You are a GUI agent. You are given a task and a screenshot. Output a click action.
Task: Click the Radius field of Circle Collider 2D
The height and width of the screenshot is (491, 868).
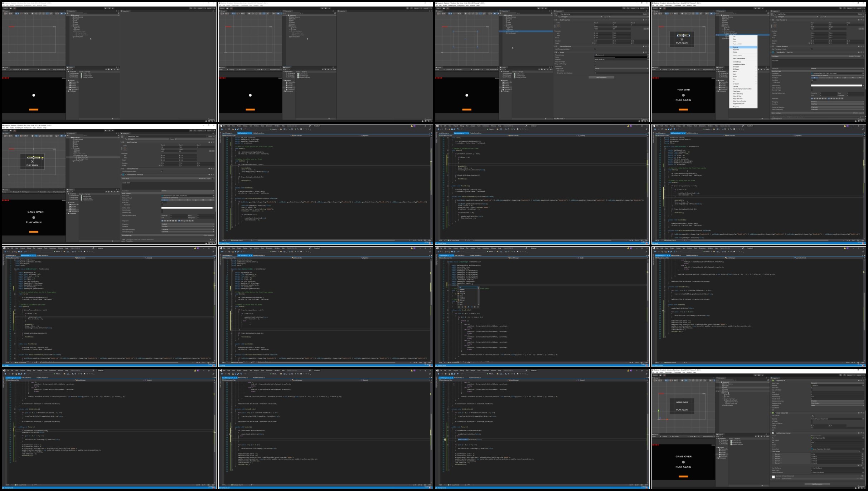click(x=837, y=428)
